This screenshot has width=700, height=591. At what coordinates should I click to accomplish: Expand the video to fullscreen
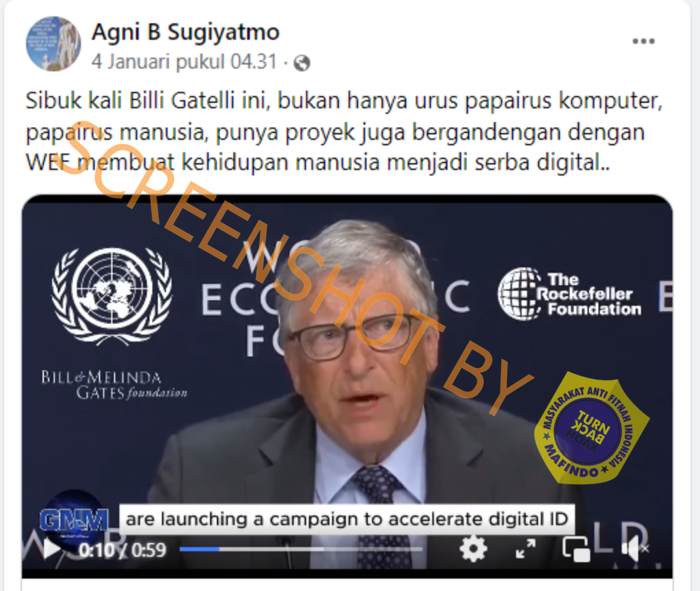(525, 549)
